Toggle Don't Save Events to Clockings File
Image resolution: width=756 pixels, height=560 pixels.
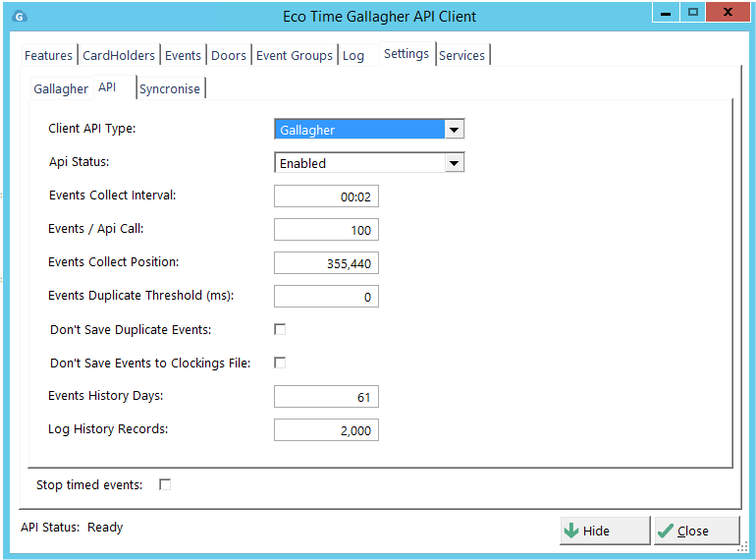point(280,363)
